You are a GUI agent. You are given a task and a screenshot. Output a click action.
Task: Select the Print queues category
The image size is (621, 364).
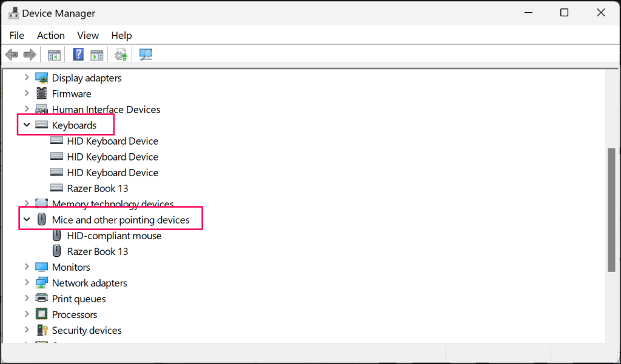coord(79,299)
